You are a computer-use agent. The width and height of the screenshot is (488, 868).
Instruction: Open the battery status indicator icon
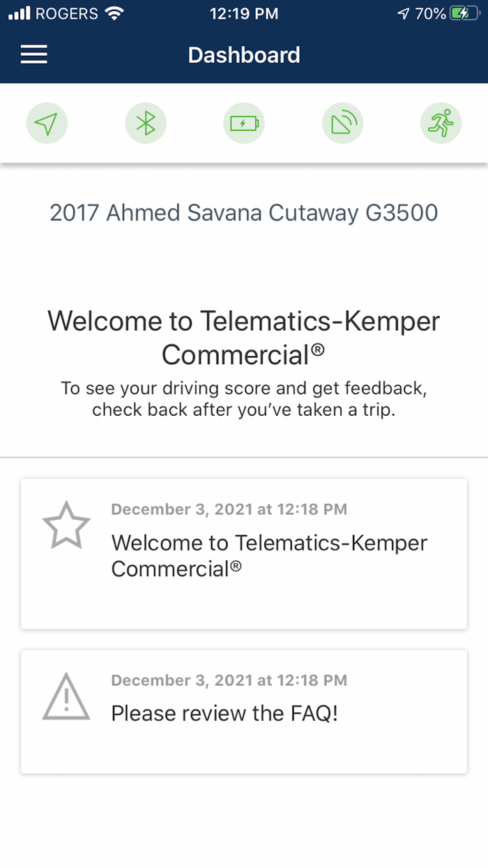(244, 123)
